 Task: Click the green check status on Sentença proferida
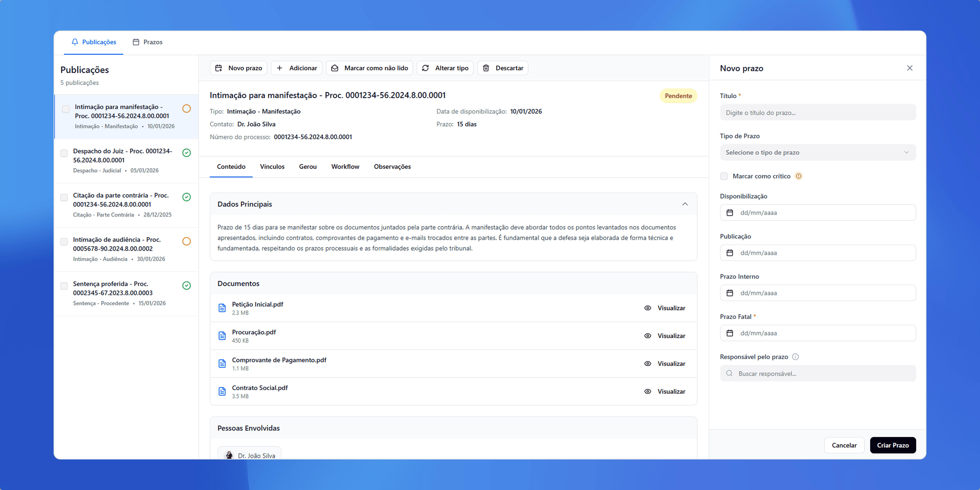[x=186, y=286]
